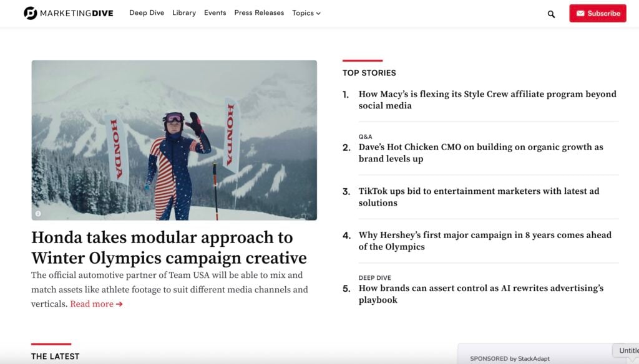Click the red Subscribe button
Screen dimensions: 639x364
point(597,12)
